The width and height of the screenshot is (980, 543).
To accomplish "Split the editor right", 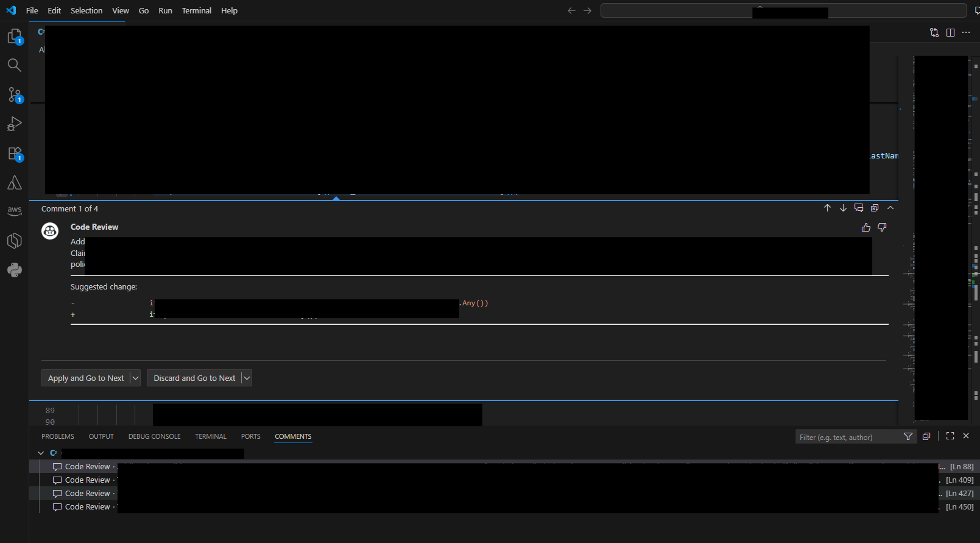I will coord(950,32).
